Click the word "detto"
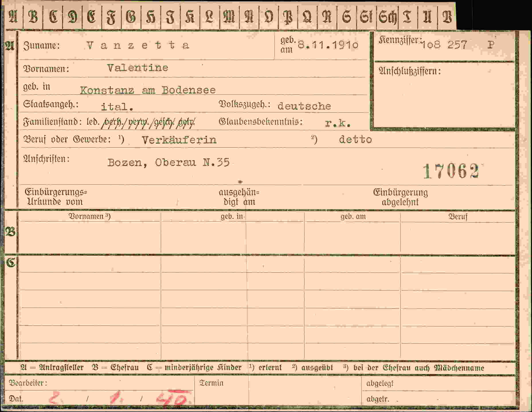The image size is (532, 412). (x=355, y=140)
